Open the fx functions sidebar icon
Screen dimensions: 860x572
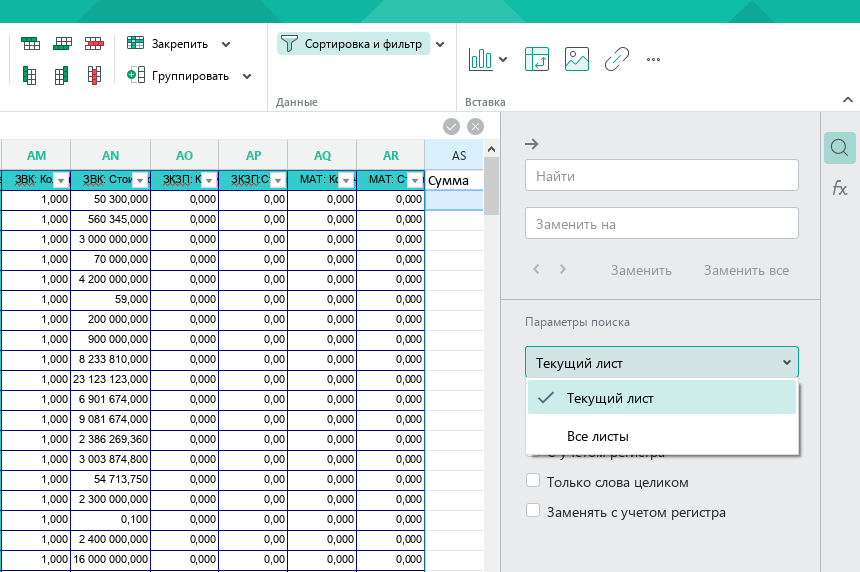pos(840,189)
